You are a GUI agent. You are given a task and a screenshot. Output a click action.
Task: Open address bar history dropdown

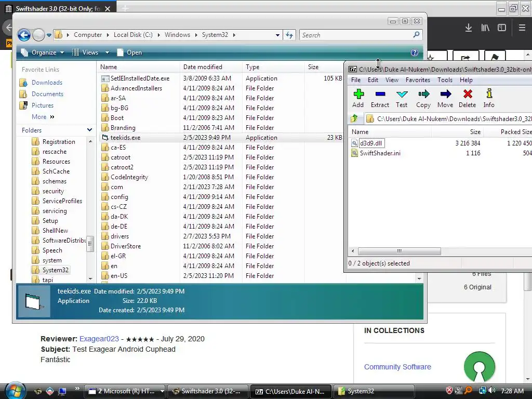(x=277, y=35)
